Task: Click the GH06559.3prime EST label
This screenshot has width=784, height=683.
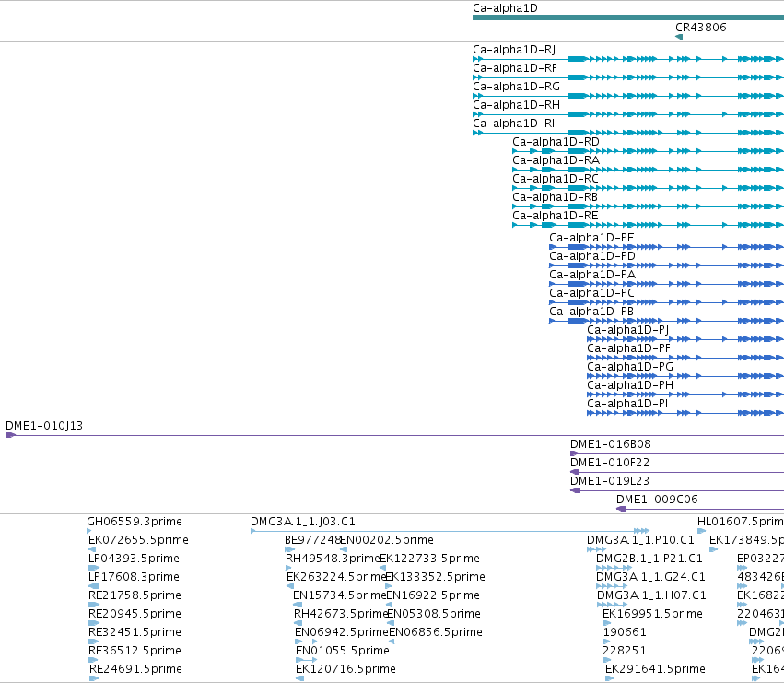Action: pos(135,522)
